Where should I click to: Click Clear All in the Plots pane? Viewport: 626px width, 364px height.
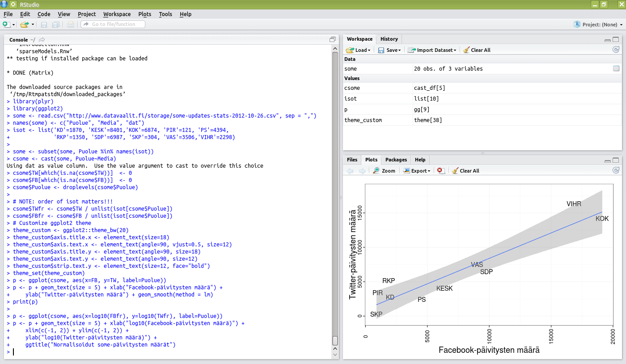tap(465, 171)
